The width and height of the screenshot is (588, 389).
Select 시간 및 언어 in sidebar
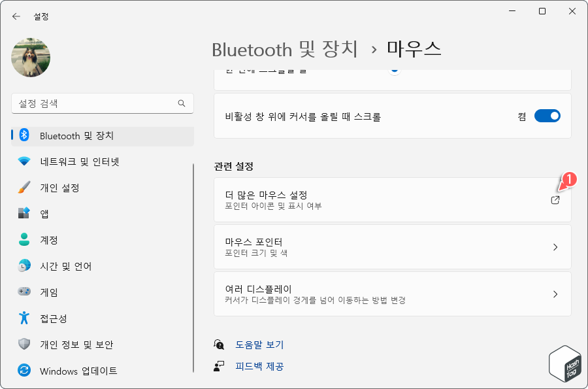(x=67, y=266)
